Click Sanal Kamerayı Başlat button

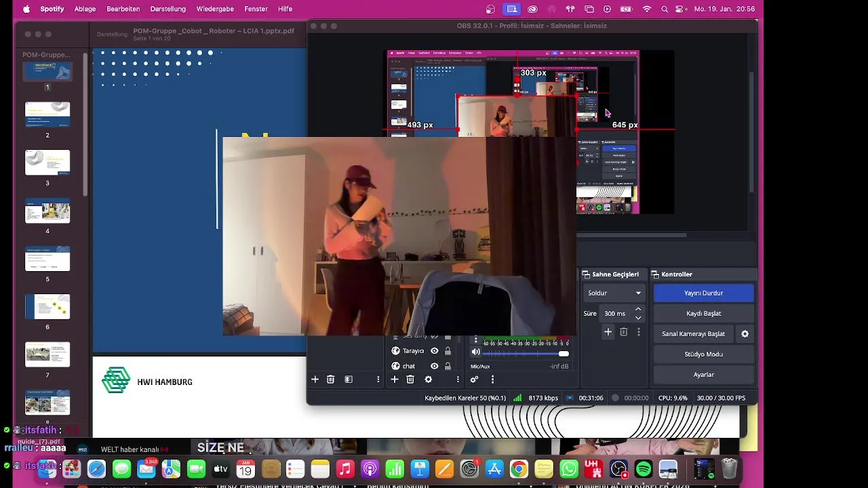(693, 333)
